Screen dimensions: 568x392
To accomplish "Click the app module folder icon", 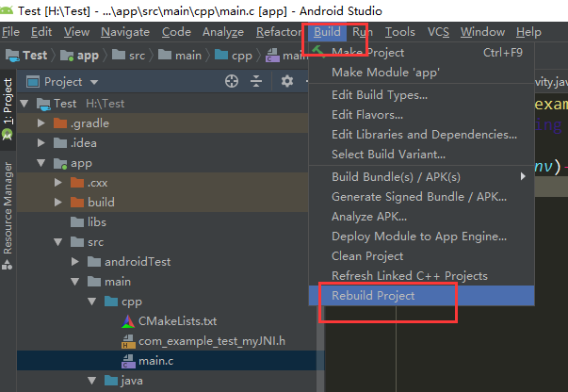I will 60,163.
